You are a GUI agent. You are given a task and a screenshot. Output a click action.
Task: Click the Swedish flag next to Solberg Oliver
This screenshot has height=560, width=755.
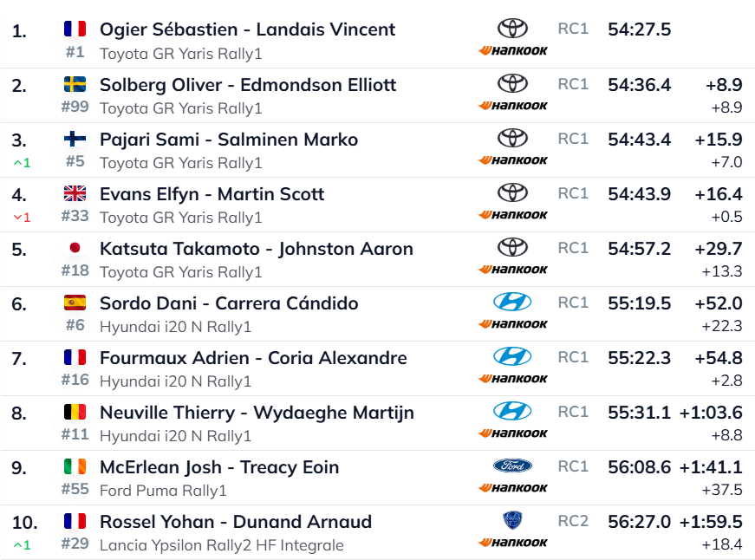75,84
